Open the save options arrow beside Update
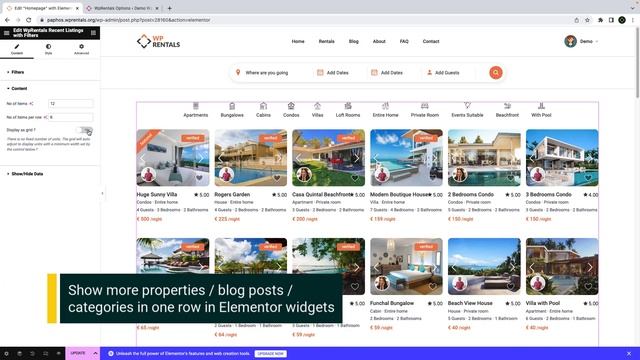This screenshot has height=360, width=640. [95, 353]
